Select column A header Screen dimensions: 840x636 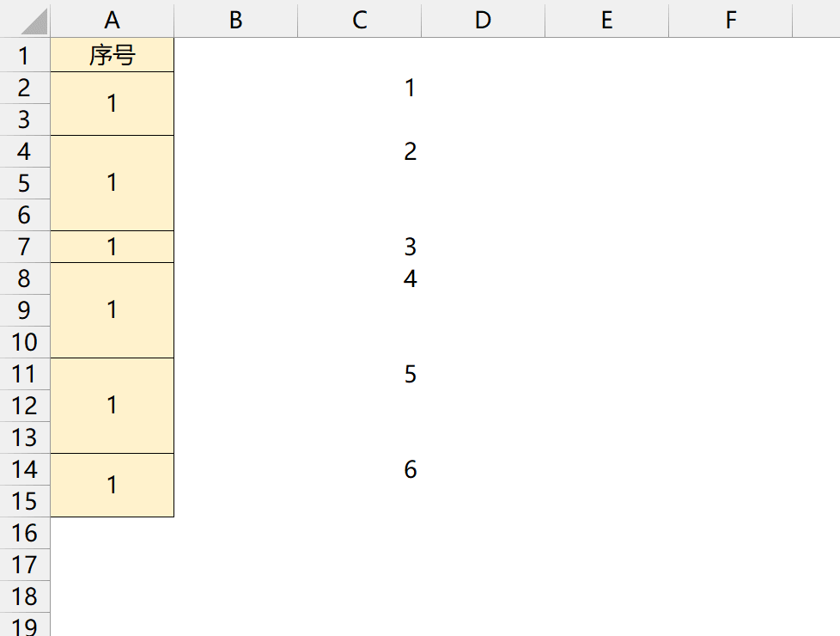[x=112, y=21]
